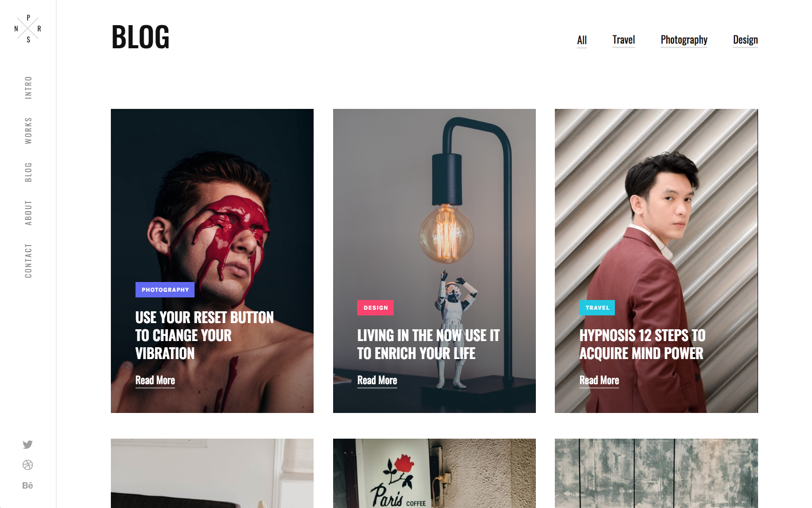Filter blog posts by Photography
The height and width of the screenshot is (508, 812).
point(684,40)
